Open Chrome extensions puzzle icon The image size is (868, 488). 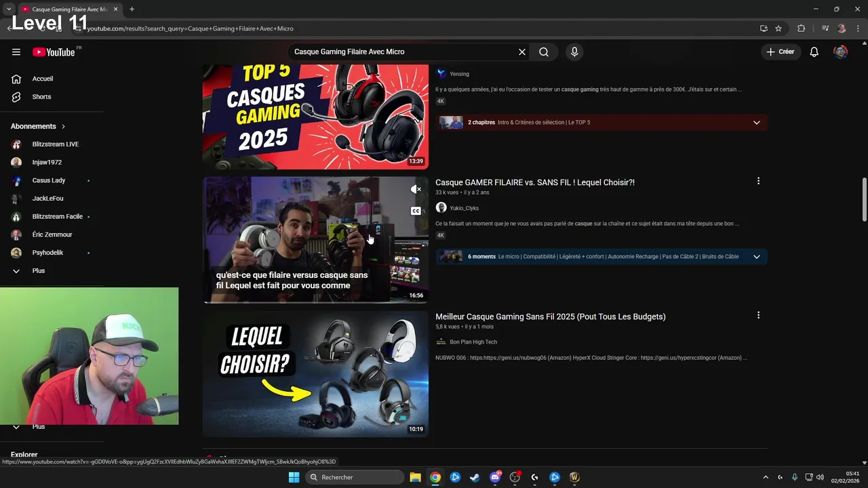(x=802, y=28)
